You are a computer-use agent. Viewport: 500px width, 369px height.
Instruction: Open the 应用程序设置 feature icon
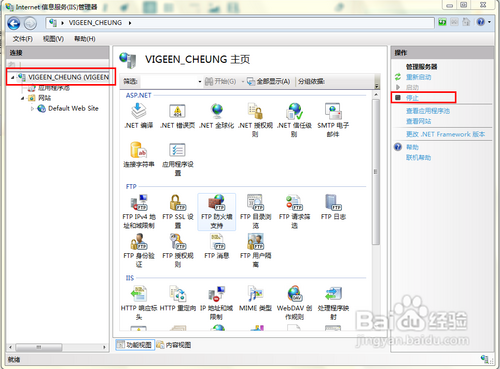[x=178, y=159]
